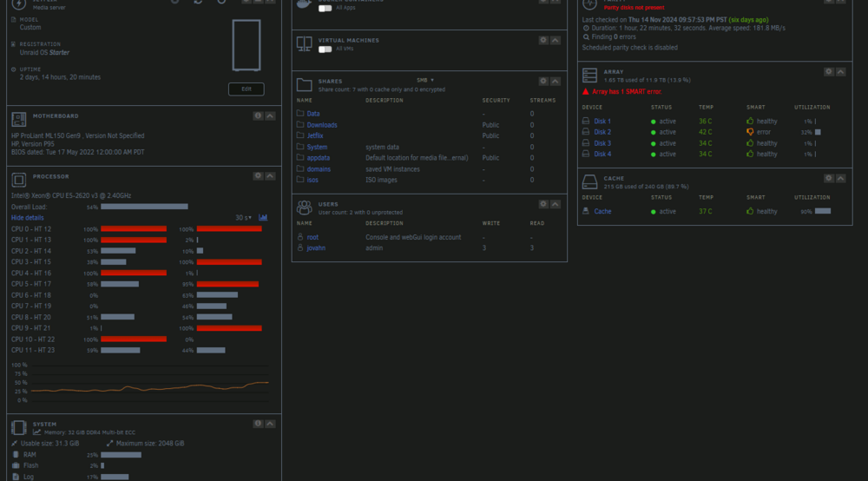Viewport: 868px width, 481px height.
Task: Open Disk 1 device page
Action: tap(602, 122)
